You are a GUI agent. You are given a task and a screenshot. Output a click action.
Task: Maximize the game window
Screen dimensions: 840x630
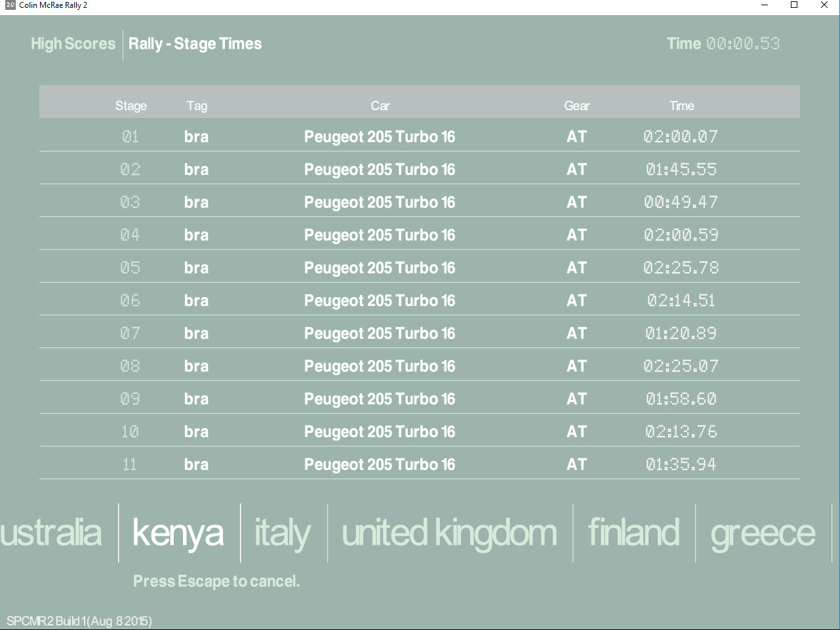(x=794, y=5)
